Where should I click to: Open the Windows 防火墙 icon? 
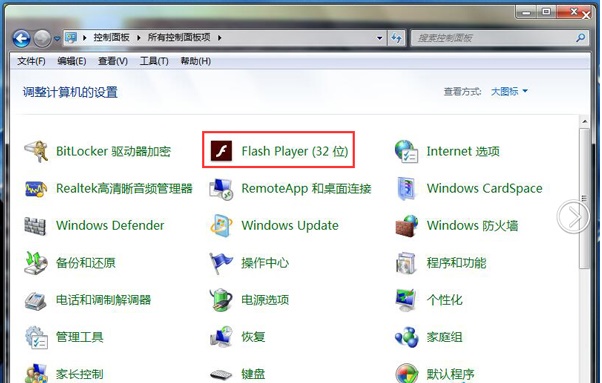coord(406,226)
